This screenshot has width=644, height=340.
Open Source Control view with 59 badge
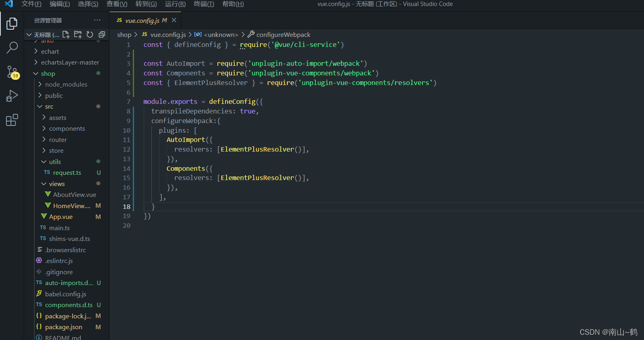12,72
